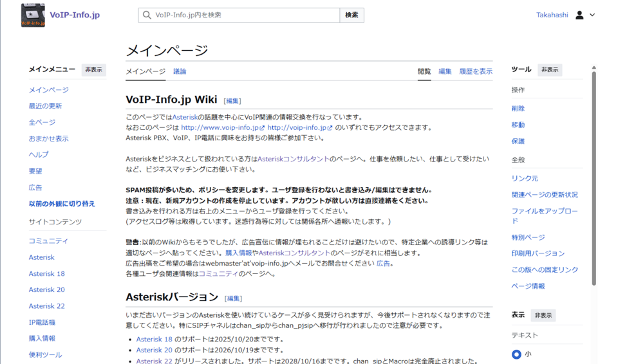
Task: Open the 編集 edit tab
Action: click(445, 71)
